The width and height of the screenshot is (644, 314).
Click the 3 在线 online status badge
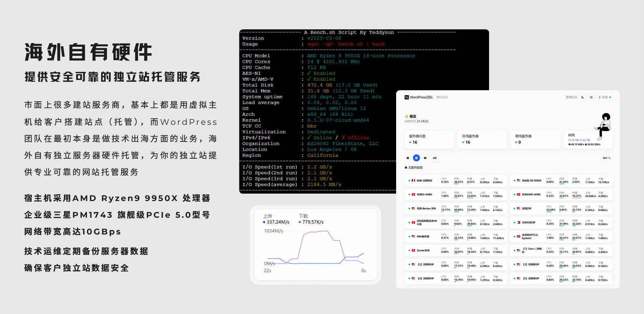[x=604, y=97]
